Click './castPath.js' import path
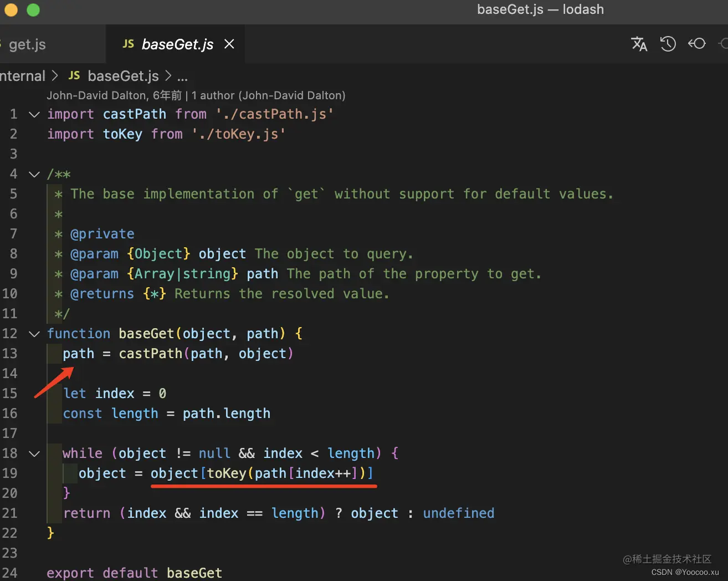Viewport: 728px width, 581px height. pos(275,114)
